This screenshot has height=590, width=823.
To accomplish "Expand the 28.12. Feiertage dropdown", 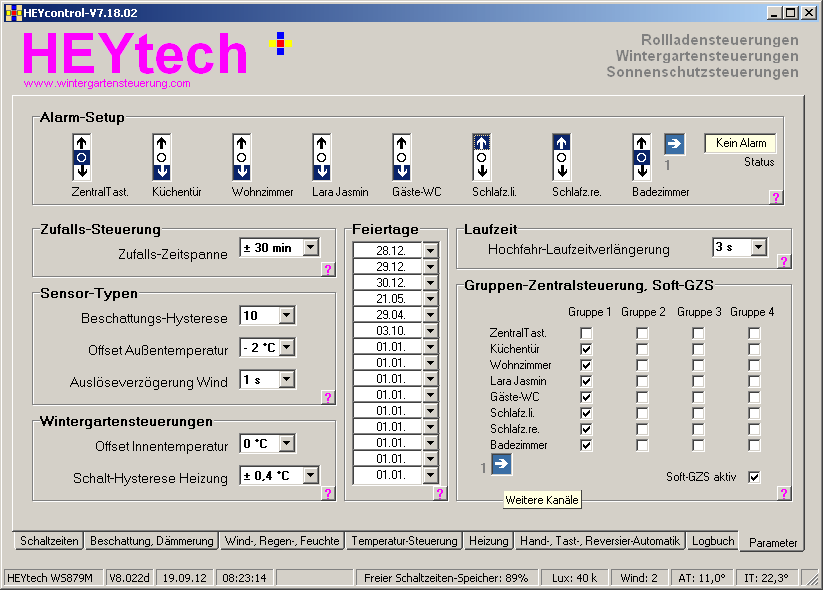I will (430, 250).
